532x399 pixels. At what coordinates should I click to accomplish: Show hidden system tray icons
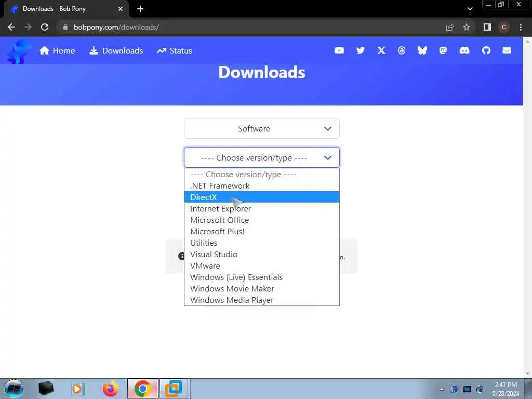pos(442,389)
